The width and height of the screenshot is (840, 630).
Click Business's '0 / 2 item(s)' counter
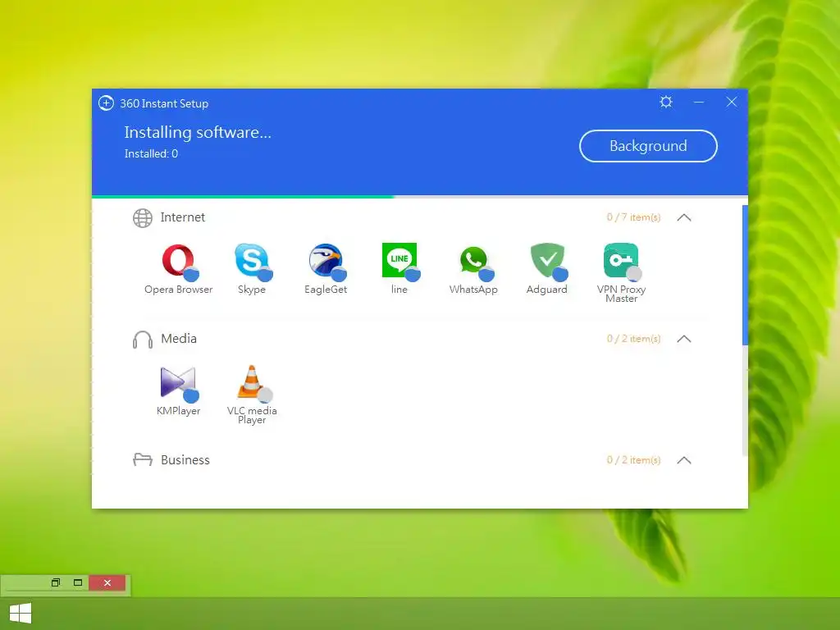tap(634, 460)
